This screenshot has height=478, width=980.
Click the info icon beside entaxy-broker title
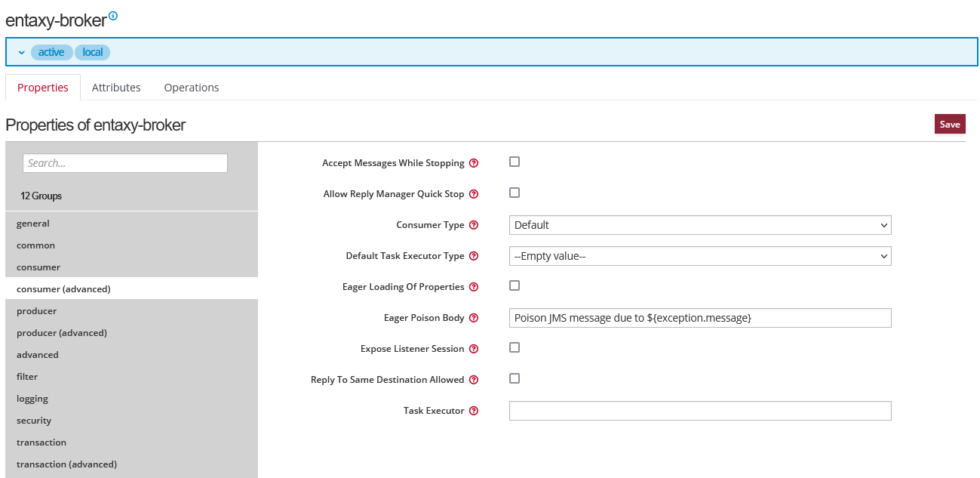click(113, 16)
